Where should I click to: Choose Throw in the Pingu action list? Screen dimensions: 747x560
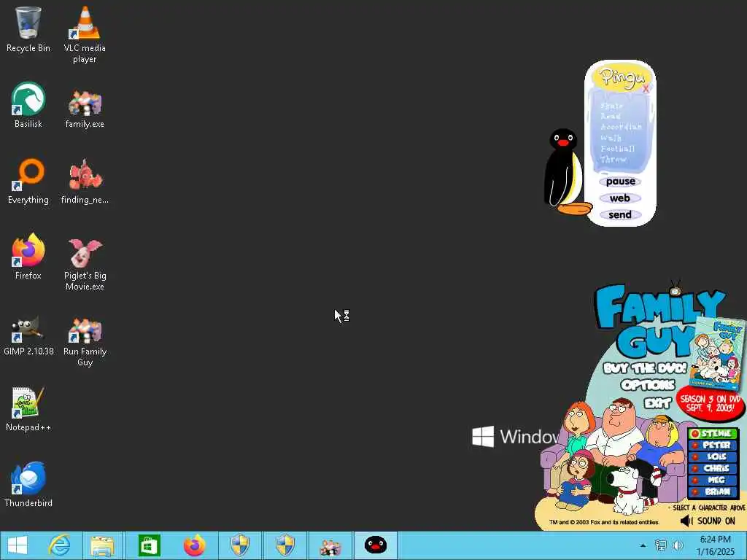pos(613,160)
